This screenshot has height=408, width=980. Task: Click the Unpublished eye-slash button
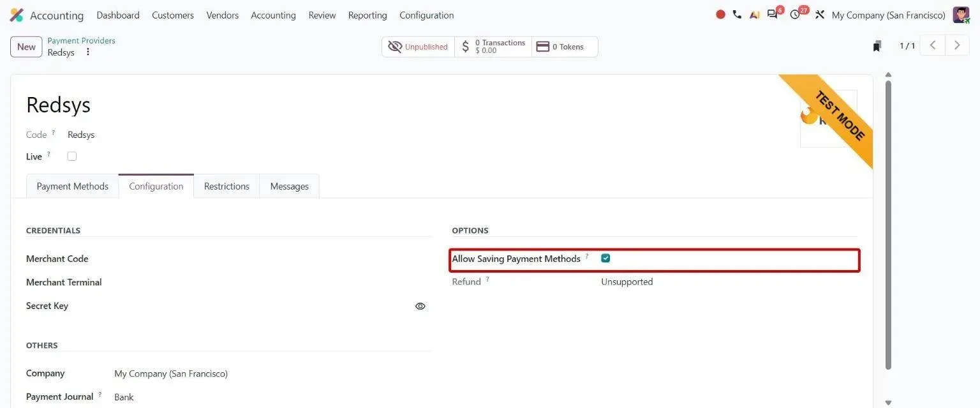coord(418,47)
